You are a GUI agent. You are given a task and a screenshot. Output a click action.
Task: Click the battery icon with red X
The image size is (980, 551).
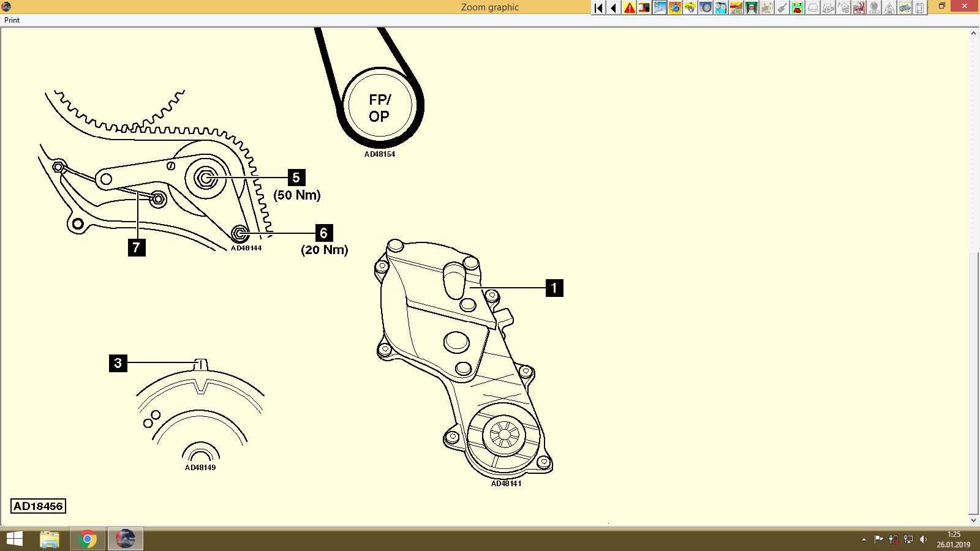click(x=894, y=539)
